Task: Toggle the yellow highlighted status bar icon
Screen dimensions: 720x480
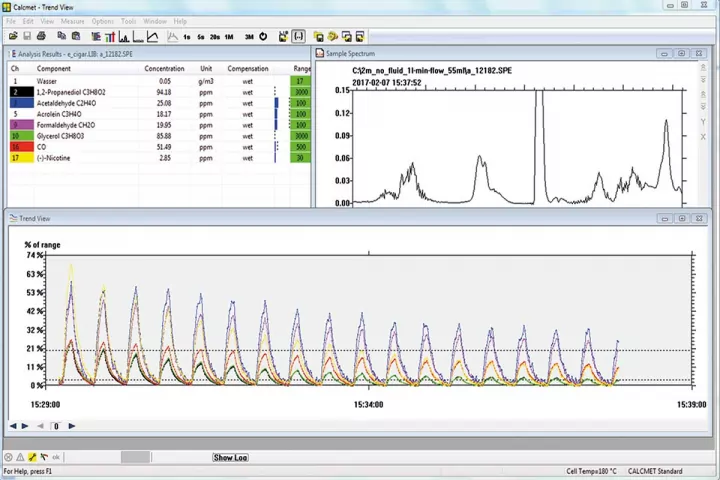Action: [32, 457]
